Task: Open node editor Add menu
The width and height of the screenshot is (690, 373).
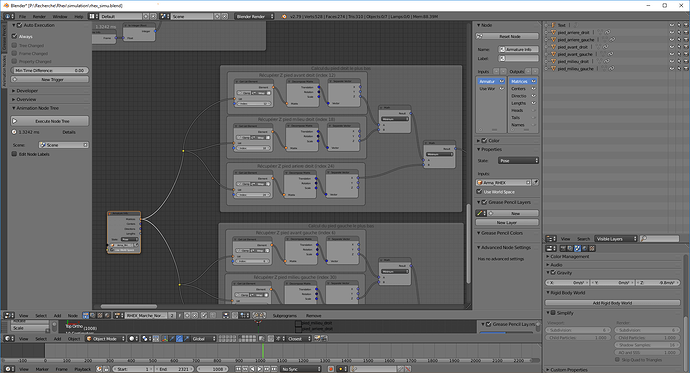Action: [x=57, y=315]
